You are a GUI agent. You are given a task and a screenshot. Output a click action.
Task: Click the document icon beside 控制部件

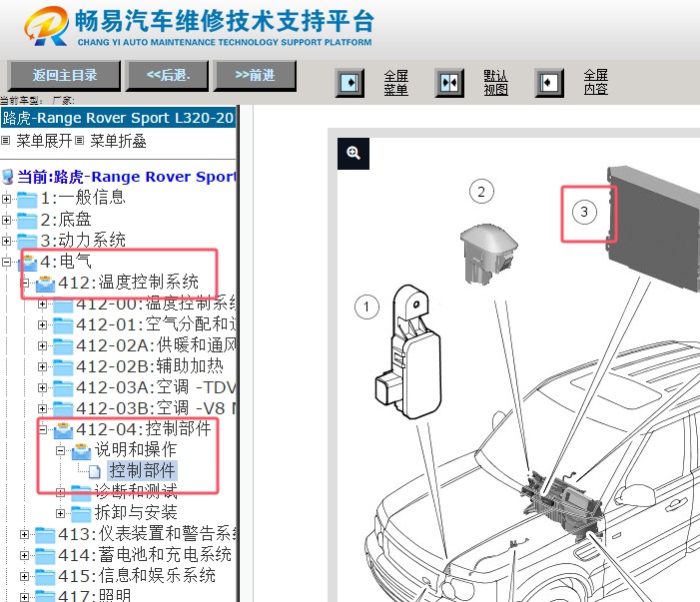click(94, 471)
